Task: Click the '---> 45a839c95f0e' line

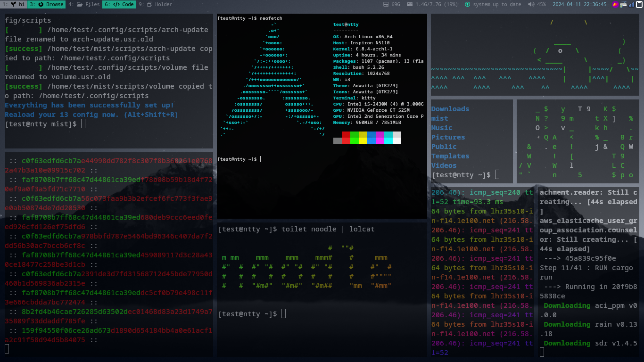Action: 580,258
